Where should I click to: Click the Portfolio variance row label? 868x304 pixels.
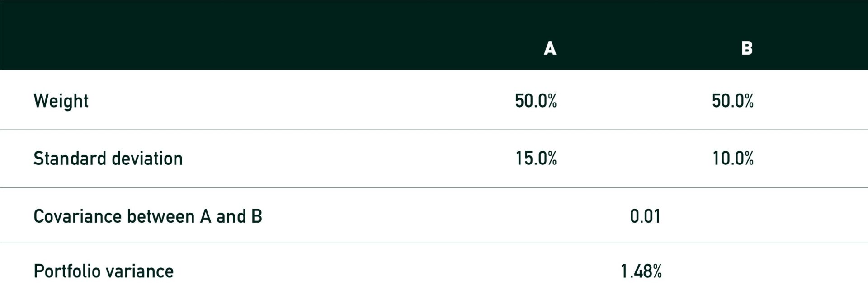click(x=104, y=271)
